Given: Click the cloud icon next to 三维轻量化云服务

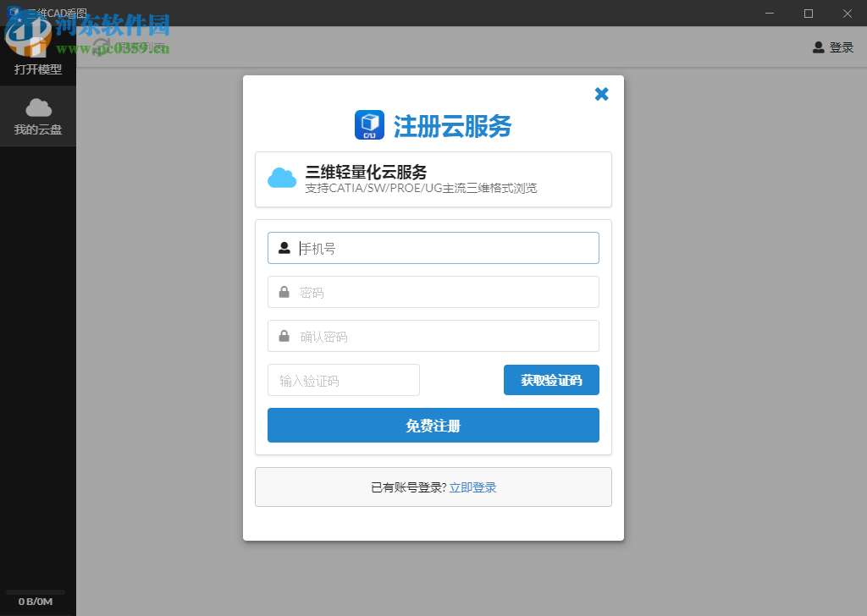Looking at the screenshot, I should pos(281,178).
